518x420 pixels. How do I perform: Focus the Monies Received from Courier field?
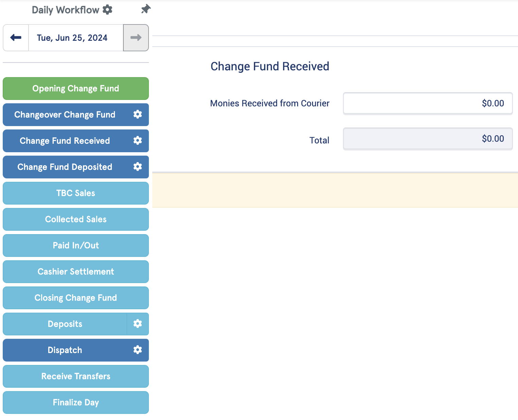[x=428, y=103]
